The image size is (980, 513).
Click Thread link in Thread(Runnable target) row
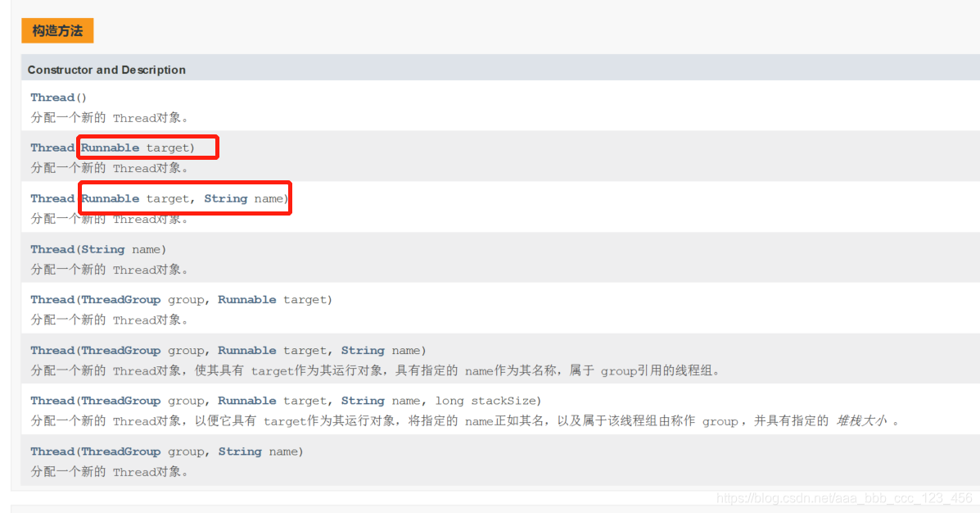(52, 148)
